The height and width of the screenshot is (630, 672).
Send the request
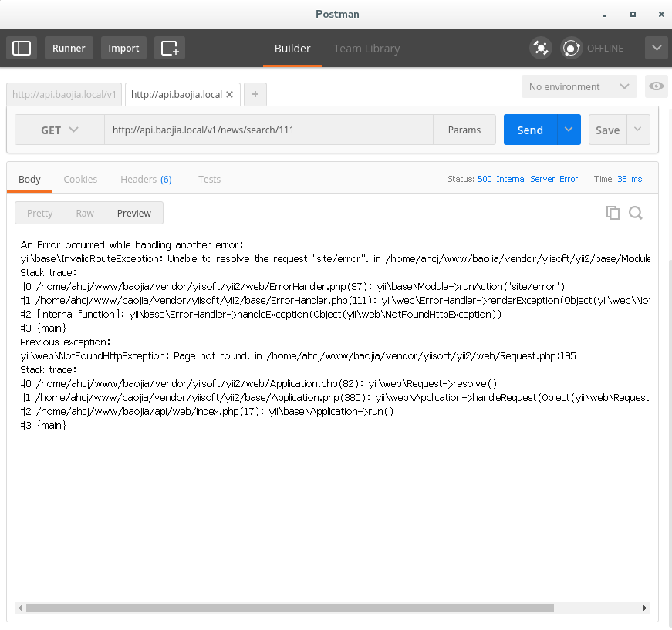(x=530, y=130)
